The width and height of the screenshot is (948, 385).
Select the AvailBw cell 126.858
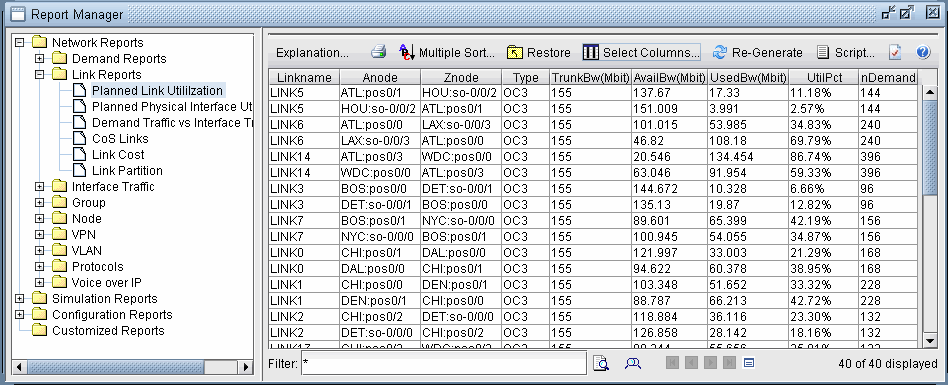click(x=669, y=332)
